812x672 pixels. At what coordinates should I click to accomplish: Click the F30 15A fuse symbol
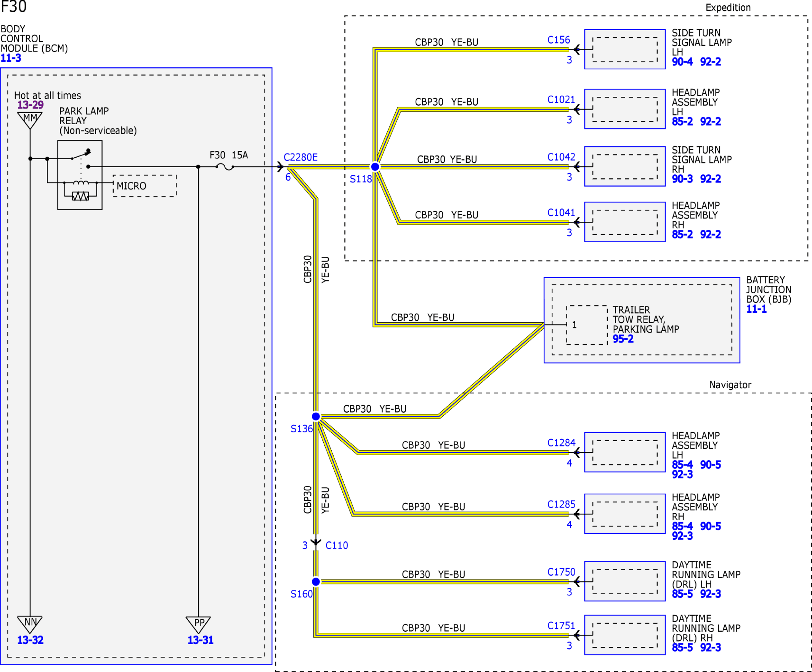[x=225, y=167]
